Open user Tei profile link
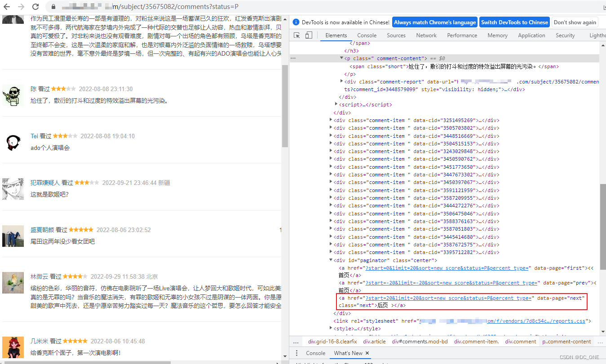This screenshot has height=364, width=606. [x=34, y=136]
